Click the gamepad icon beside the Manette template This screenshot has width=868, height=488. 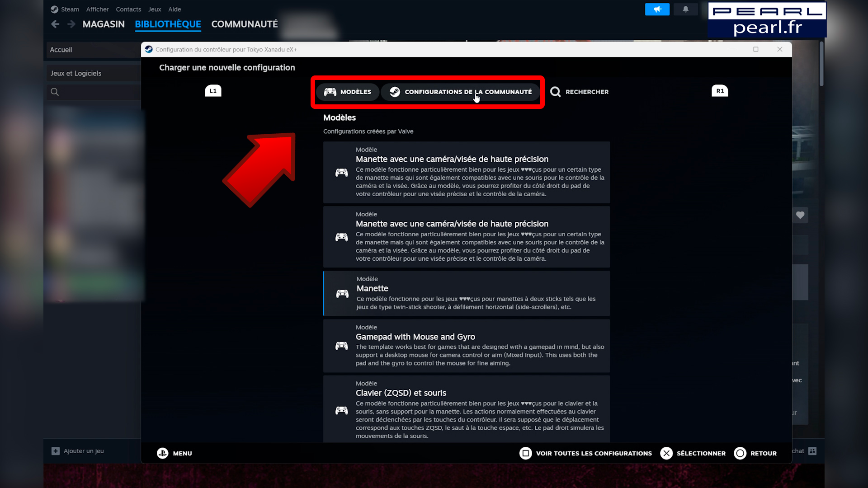tap(342, 293)
